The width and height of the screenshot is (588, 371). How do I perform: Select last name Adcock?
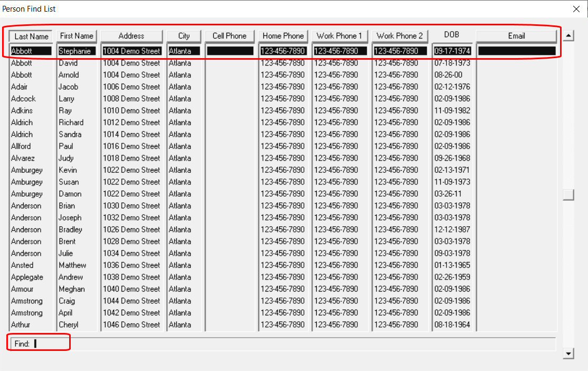(x=23, y=99)
